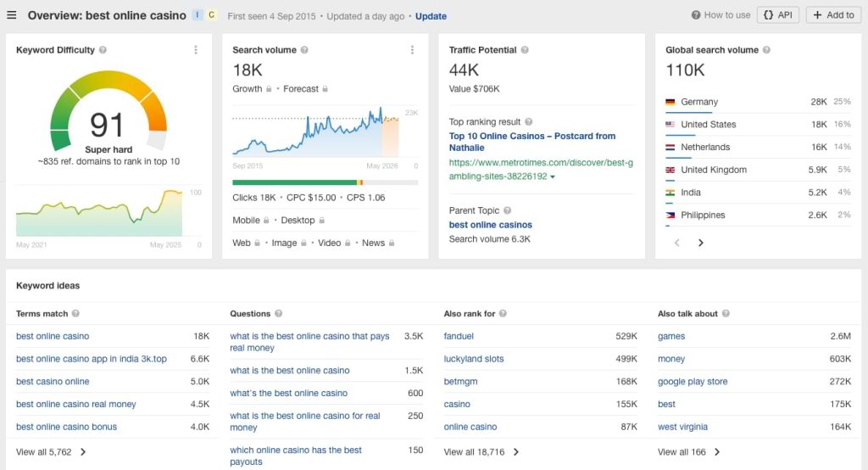Open the parent topic best online casinos

pos(490,225)
